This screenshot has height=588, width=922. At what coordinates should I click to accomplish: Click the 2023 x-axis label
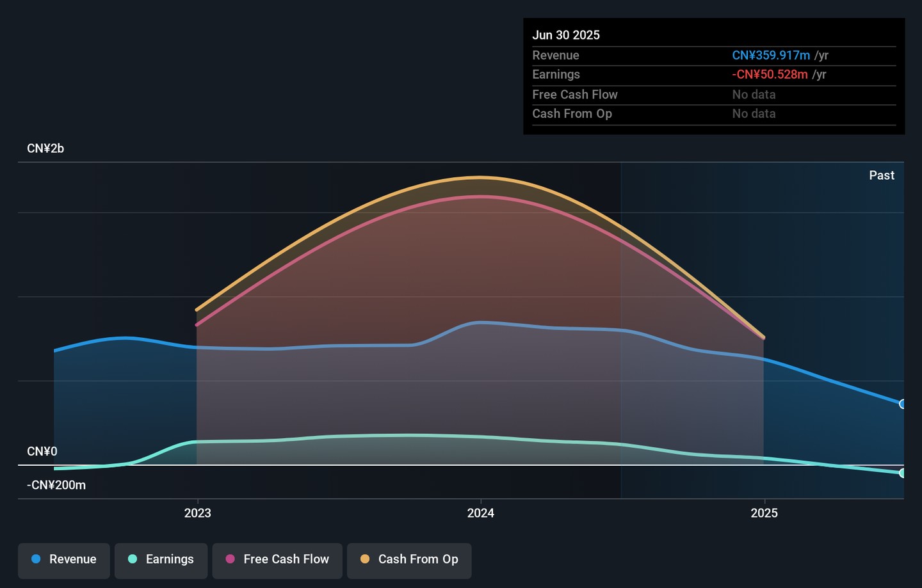[x=197, y=513]
